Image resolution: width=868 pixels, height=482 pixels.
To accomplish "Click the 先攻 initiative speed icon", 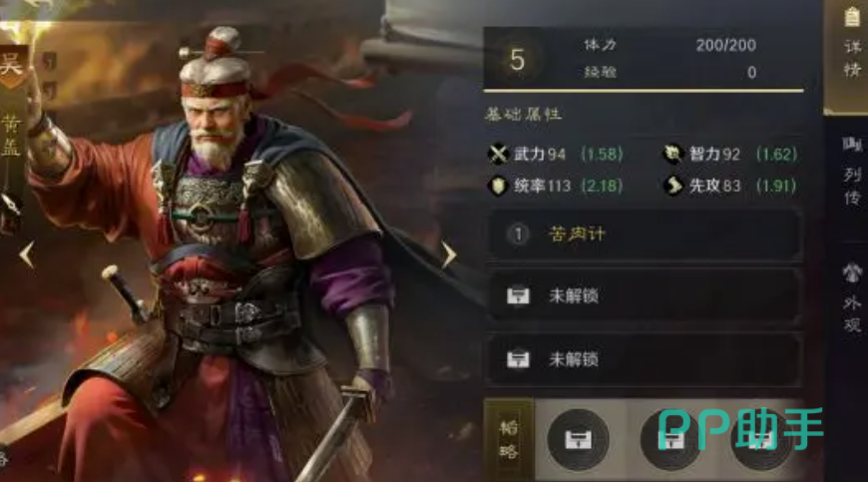I will 673,186.
